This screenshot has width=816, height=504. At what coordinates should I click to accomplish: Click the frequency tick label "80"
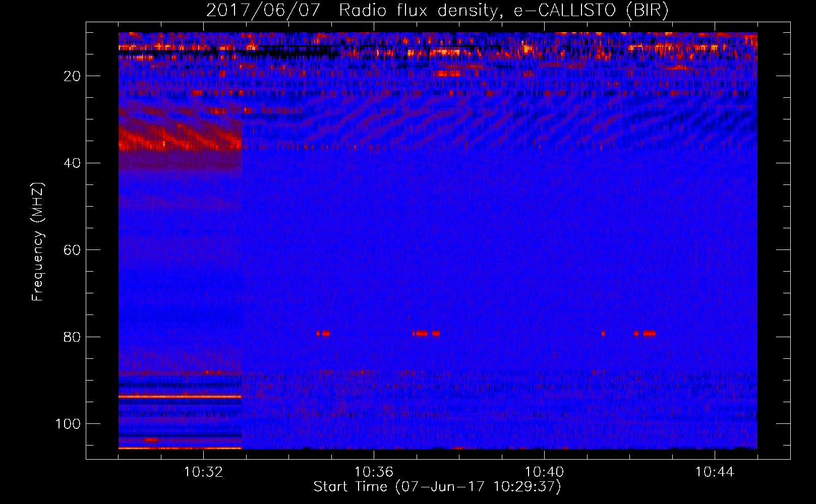click(72, 337)
